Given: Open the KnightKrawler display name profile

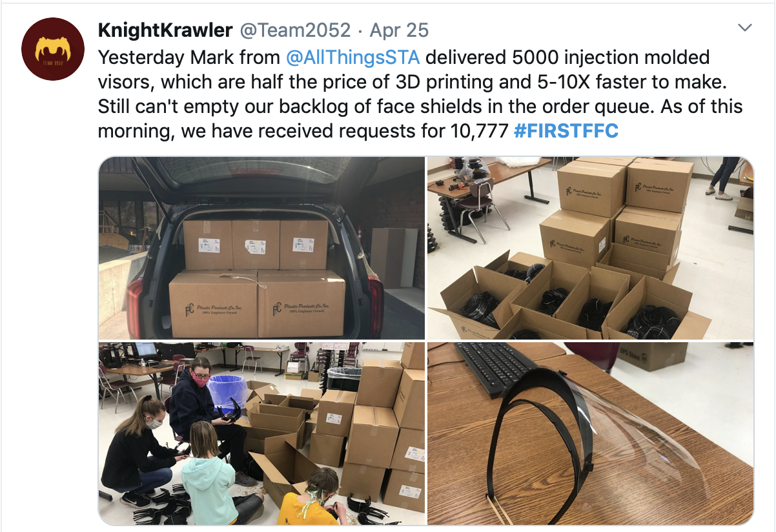Looking at the screenshot, I should pos(166,30).
